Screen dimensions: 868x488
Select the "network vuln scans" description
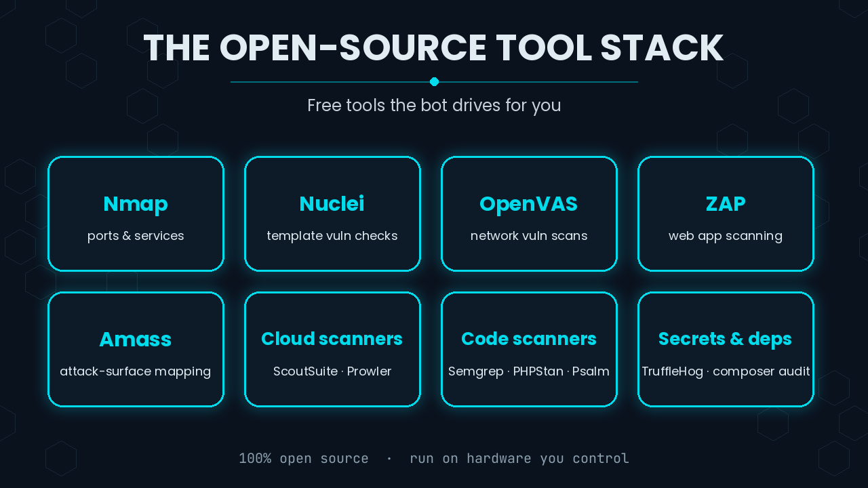click(x=529, y=236)
